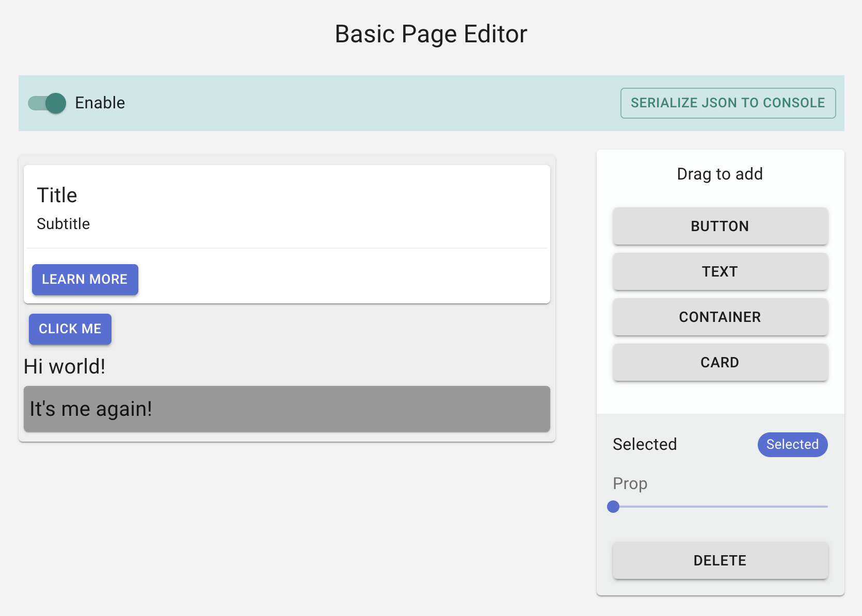Click the Drag to add heading
This screenshot has width=862, height=616.
pos(720,174)
